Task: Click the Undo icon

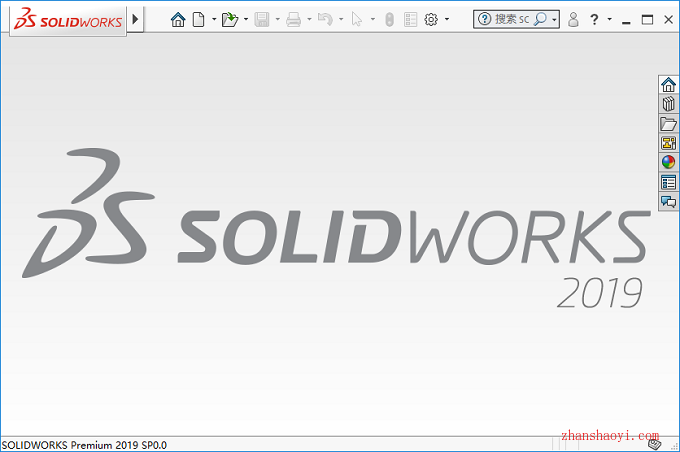Action: tap(325, 20)
